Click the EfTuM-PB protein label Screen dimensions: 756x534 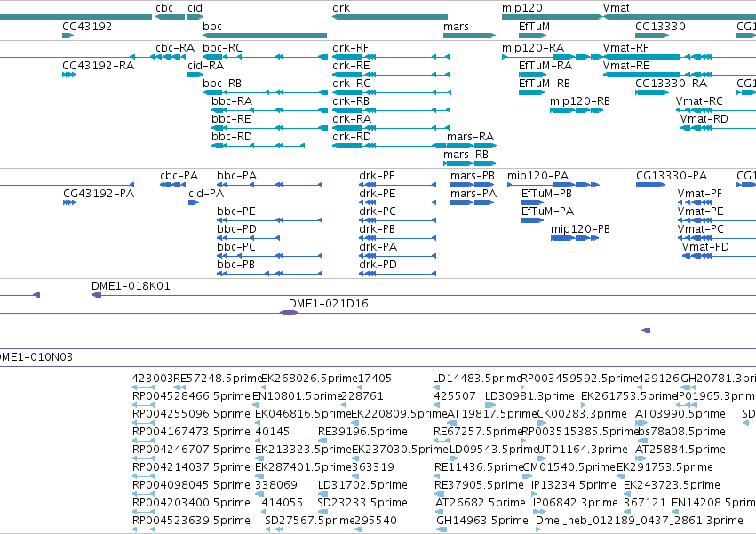pos(546,194)
